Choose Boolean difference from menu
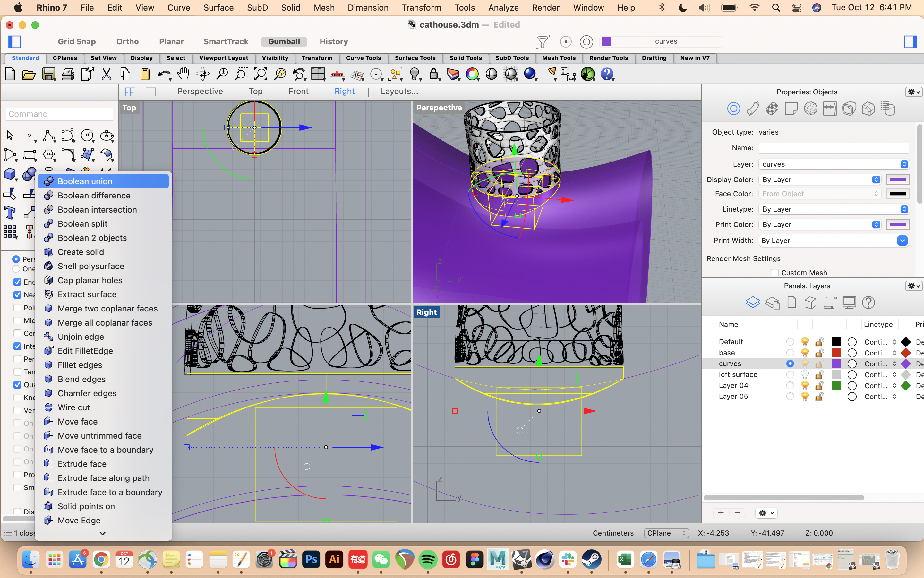This screenshot has height=578, width=924. pos(94,195)
